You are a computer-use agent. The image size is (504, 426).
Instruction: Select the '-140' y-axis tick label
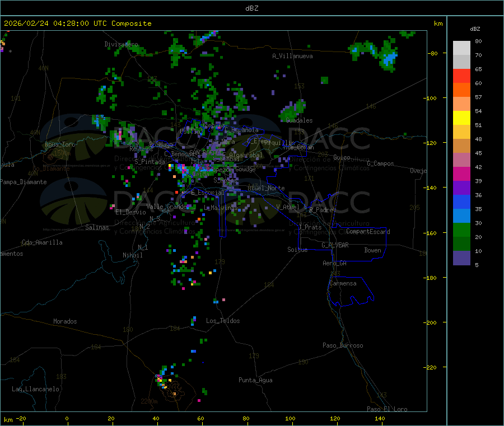coord(431,188)
